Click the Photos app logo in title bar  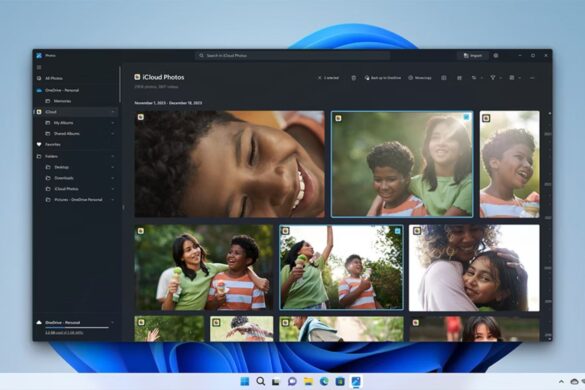click(x=39, y=56)
